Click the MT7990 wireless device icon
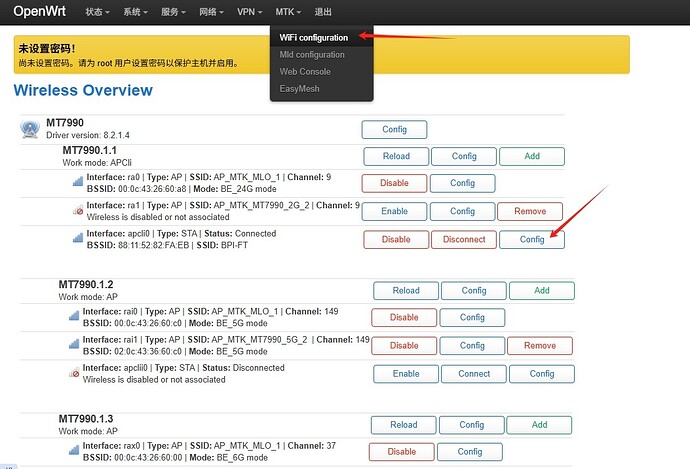 (x=30, y=129)
